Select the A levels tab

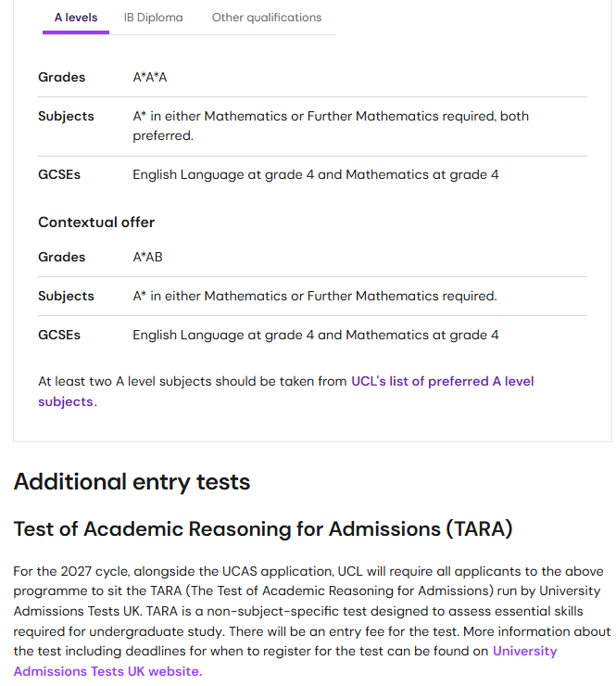[76, 18]
